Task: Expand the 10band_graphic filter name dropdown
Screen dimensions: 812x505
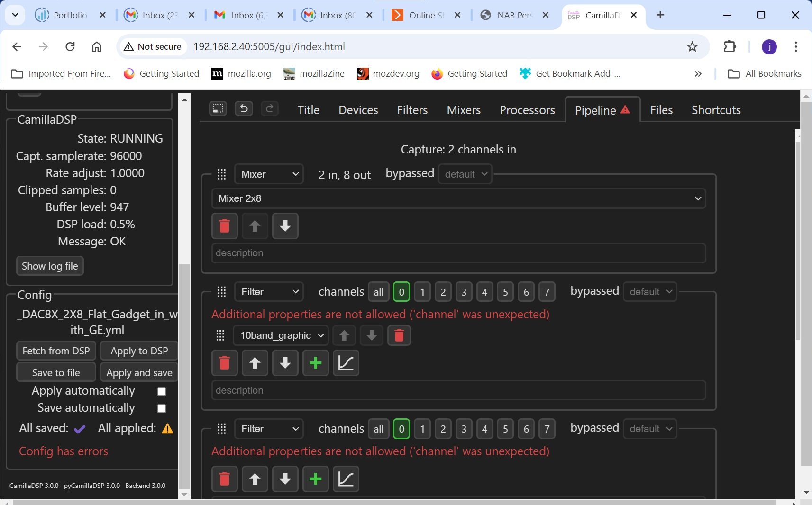Action: (281, 335)
